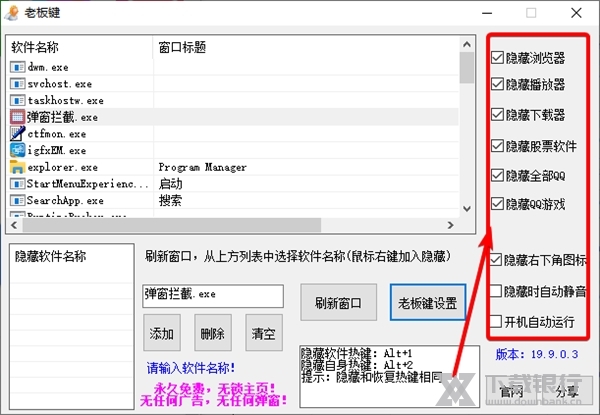Image resolution: width=600 pixels, height=415 pixels.
Task: Click the 隐藏自身热键: Alt+2 text
Action: tap(357, 365)
